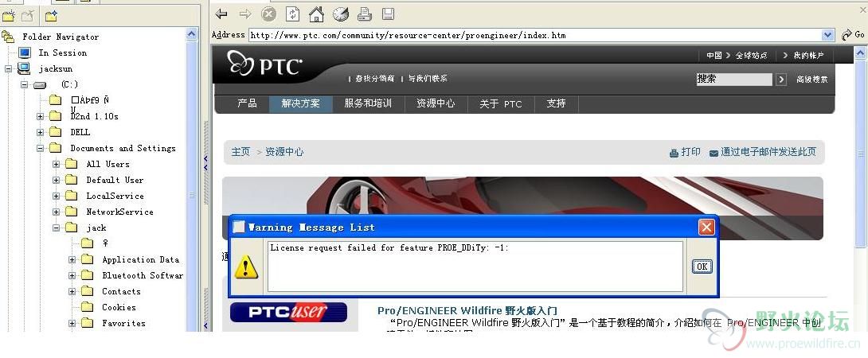Select the In Session monitor icon
The image size is (868, 358).
click(x=25, y=53)
